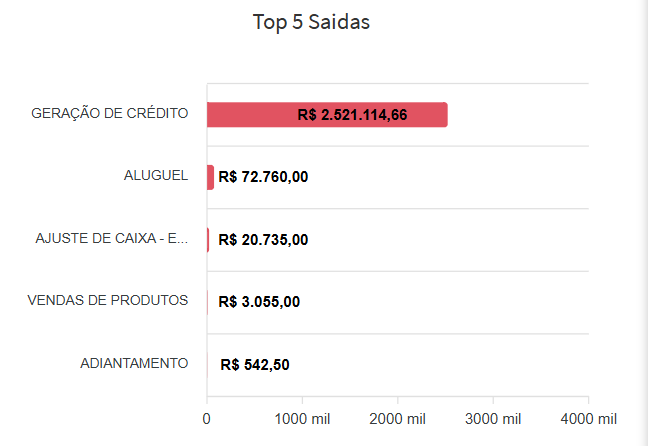Image resolution: width=648 pixels, height=446 pixels.
Task: Click the truncated 'AJUSTE DE CAIXA - E...' label
Action: point(112,238)
